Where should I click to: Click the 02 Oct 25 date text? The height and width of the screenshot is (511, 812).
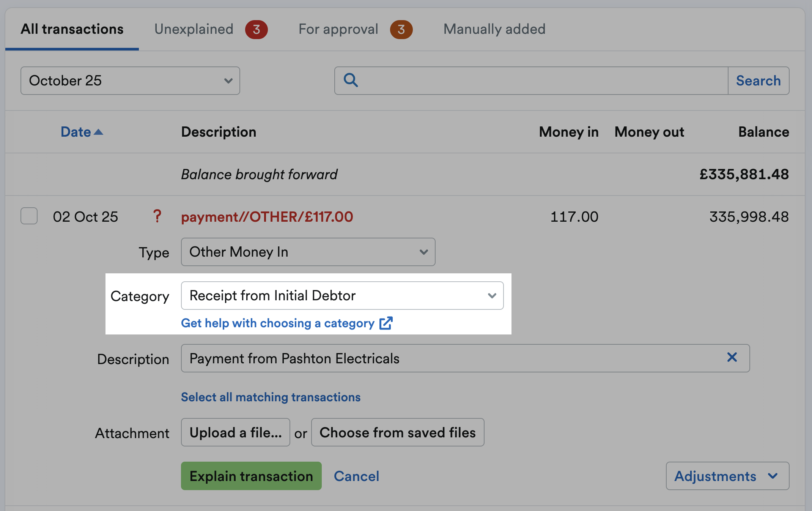[85, 217]
